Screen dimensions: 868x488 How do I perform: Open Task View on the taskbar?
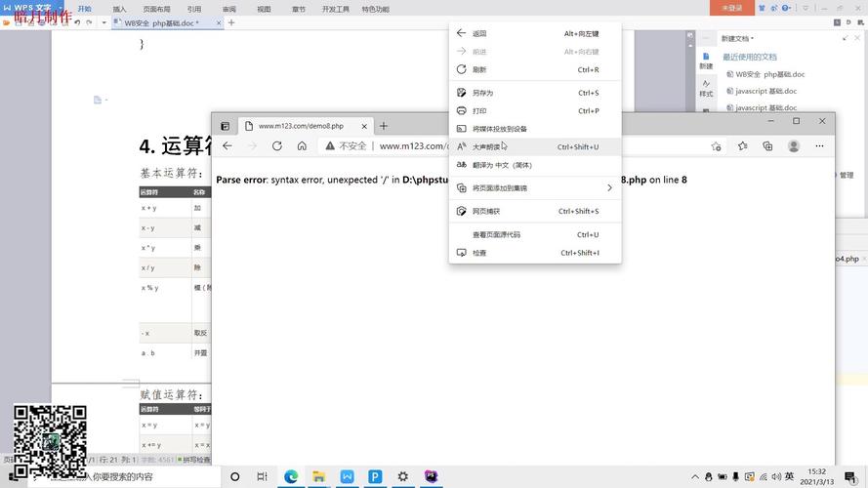point(263,476)
